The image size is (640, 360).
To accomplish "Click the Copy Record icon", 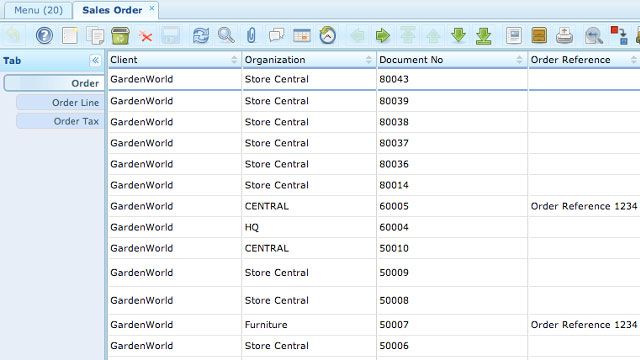I will [95, 36].
